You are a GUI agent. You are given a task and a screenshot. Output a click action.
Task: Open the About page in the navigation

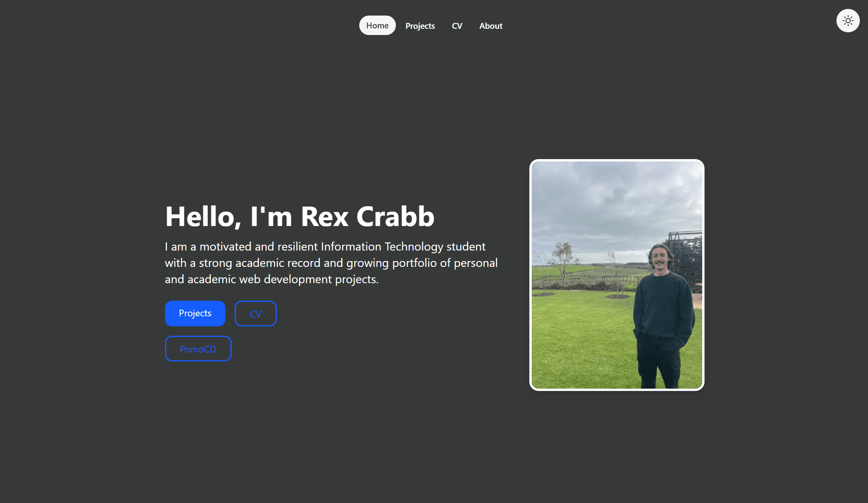tap(491, 26)
